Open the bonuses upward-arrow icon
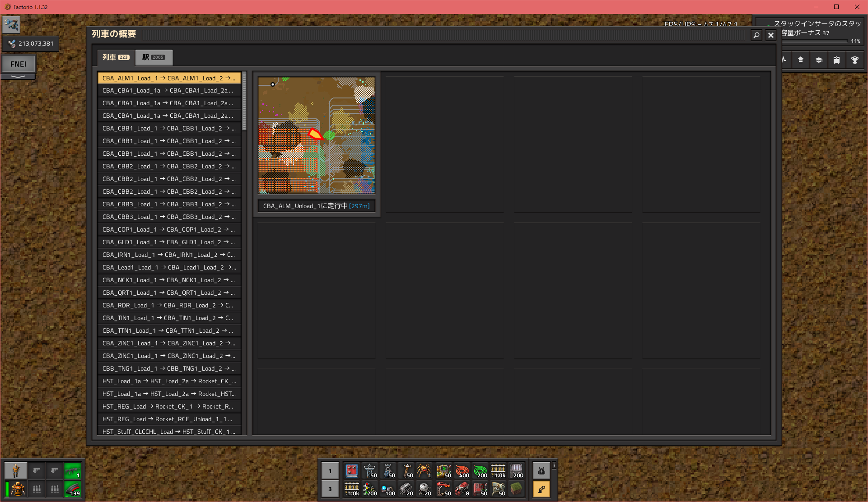 pyautogui.click(x=801, y=60)
